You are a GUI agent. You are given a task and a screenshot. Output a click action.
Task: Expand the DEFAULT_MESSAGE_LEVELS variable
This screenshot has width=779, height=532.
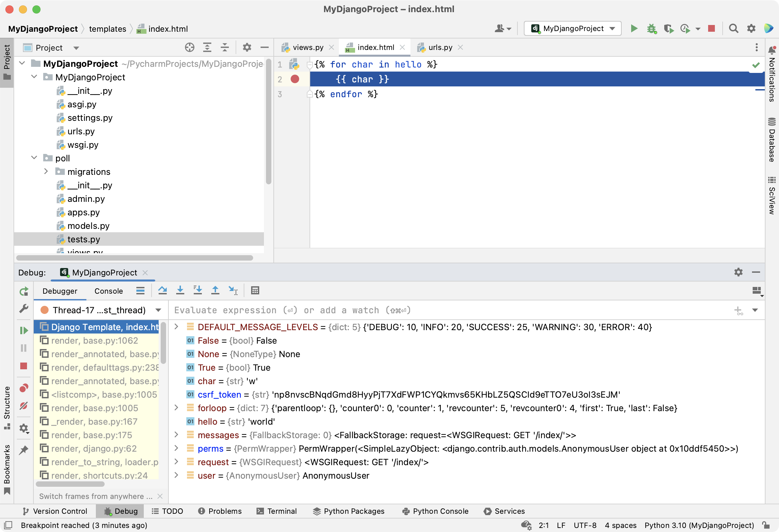[177, 327]
